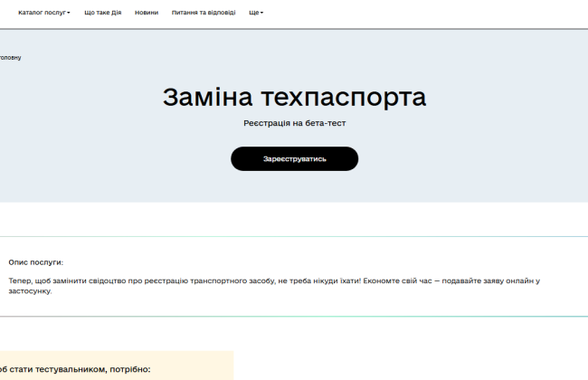
Task: Select the Заміна техпаспорта heading
Action: tap(294, 97)
